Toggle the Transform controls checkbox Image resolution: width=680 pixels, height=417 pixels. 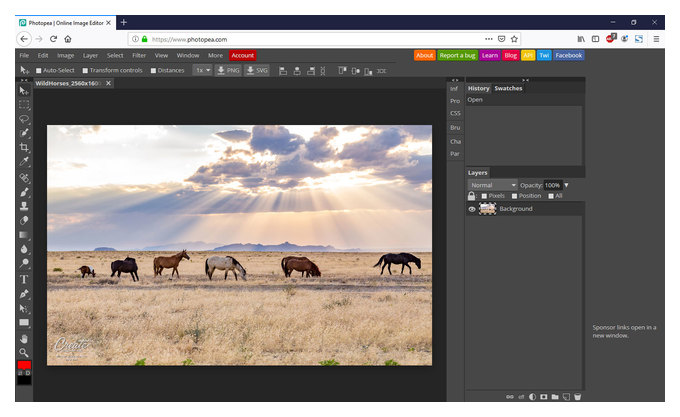[85, 71]
